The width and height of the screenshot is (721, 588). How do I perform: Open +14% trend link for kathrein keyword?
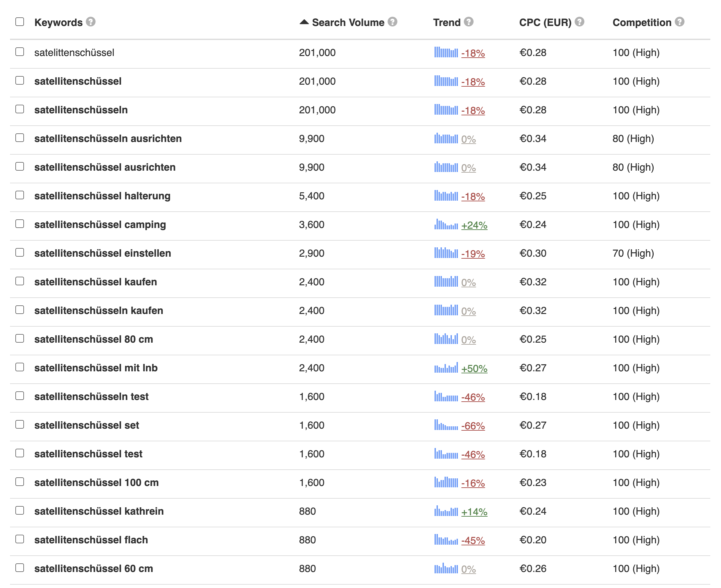[474, 512]
